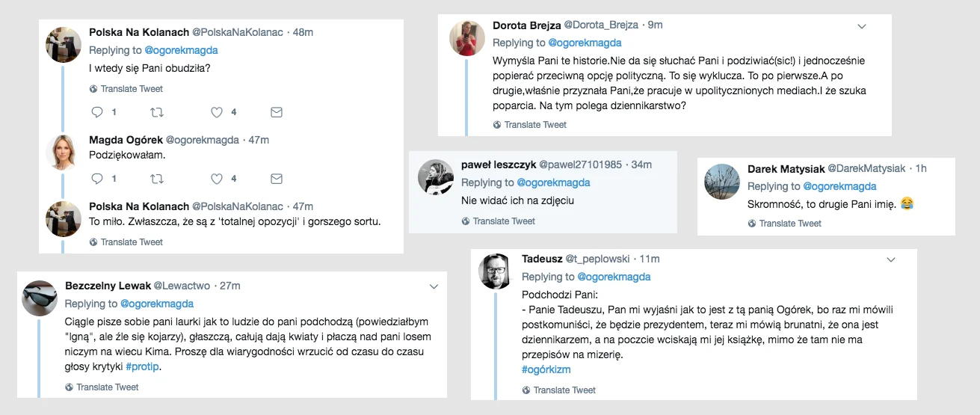Screen dimensions: 980x415
Task: Click the #protip hashtag link
Action: point(143,367)
